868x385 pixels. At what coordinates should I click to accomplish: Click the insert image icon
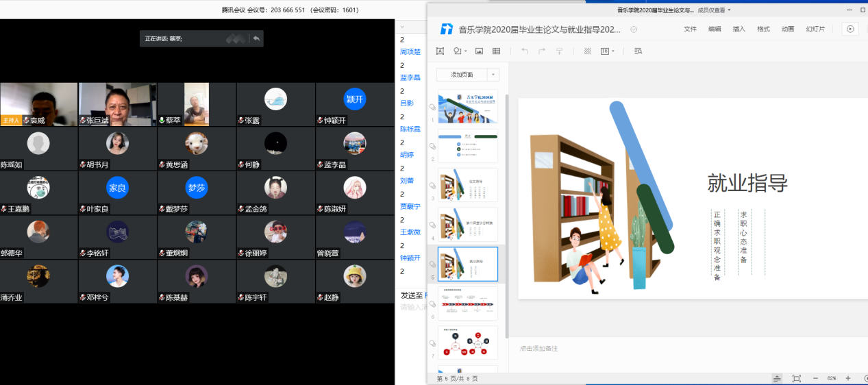(x=479, y=51)
